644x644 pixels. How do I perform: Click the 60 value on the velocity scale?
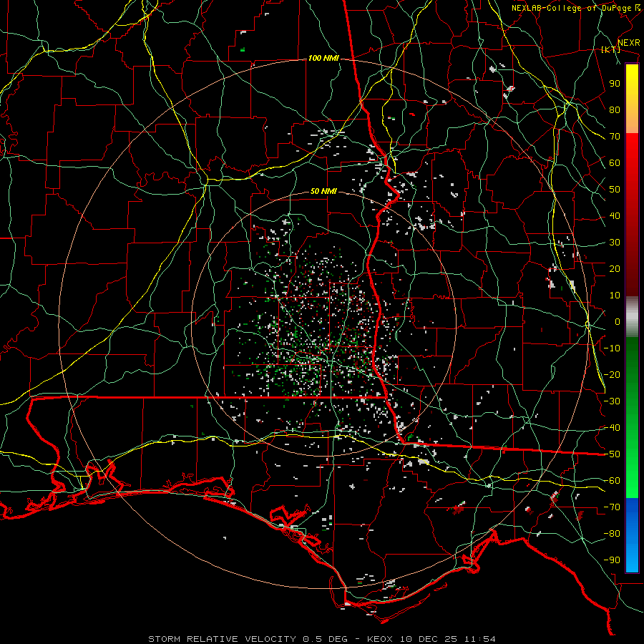coord(615,163)
